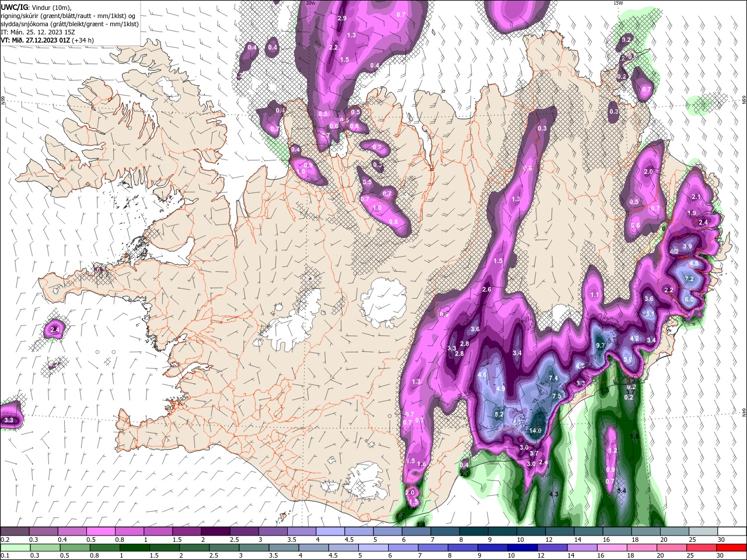Click the 'IT: Mán. 25. 12. 2023 15Z' line
Image resolution: width=747 pixels, height=560 pixels.
pyautogui.click(x=38, y=32)
